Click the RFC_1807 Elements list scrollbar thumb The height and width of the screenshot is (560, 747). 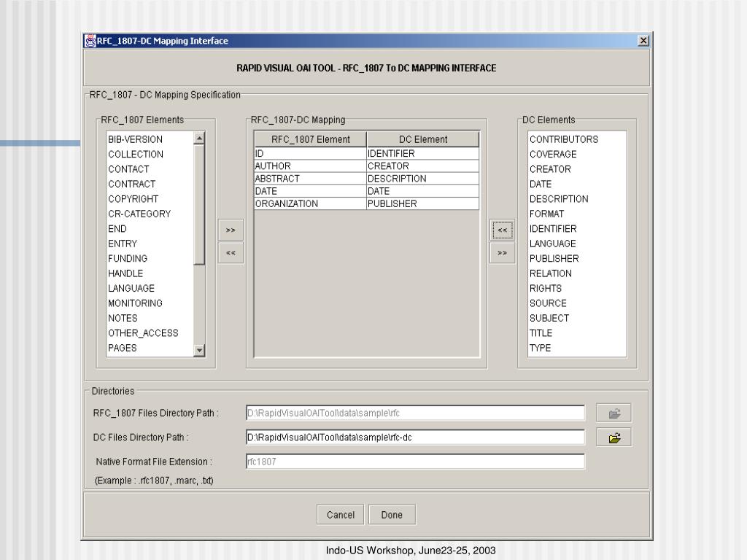(x=199, y=205)
